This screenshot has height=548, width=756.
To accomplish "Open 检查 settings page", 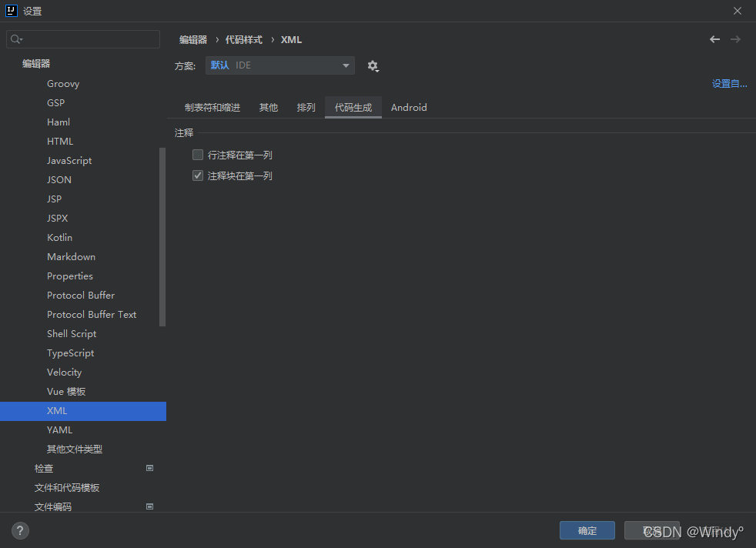I will click(x=44, y=469).
